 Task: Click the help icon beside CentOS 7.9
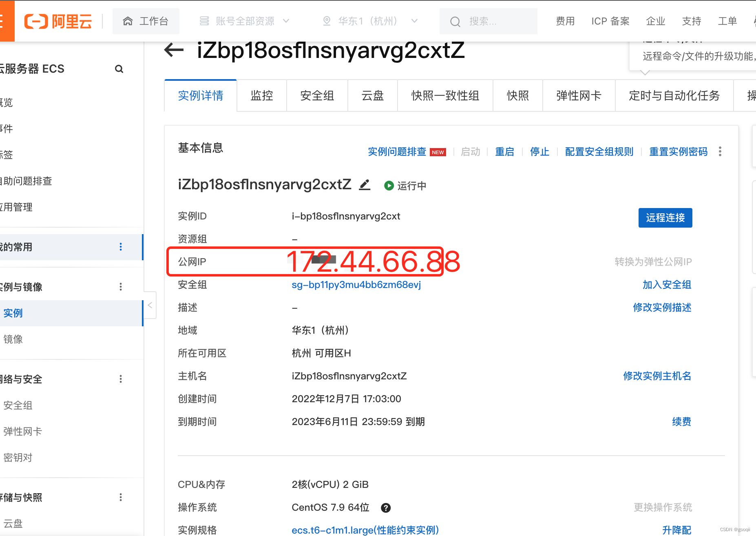tap(386, 508)
